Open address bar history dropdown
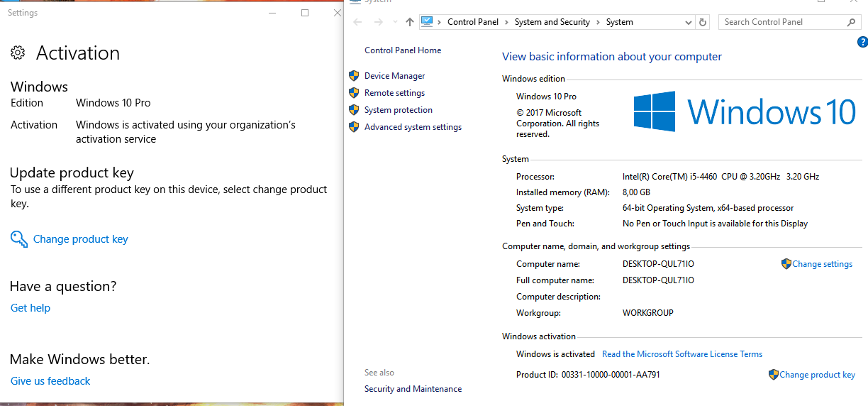 [689, 23]
